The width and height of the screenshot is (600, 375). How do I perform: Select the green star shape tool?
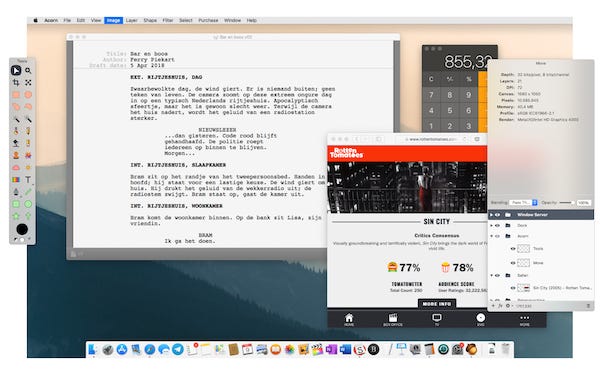16,216
